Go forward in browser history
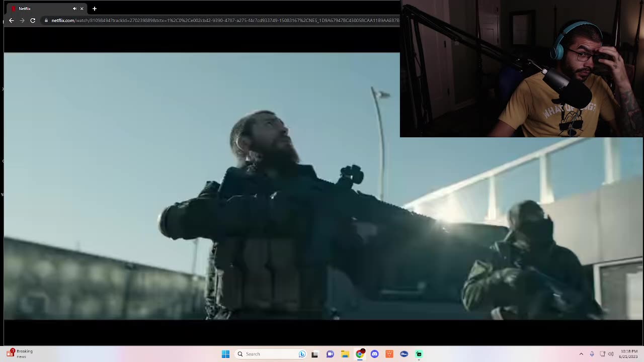This screenshot has width=644, height=362. [22, 21]
